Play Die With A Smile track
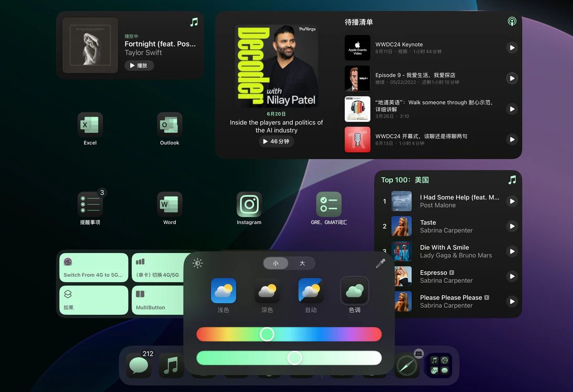Image resolution: width=573 pixels, height=392 pixels. coord(512,251)
